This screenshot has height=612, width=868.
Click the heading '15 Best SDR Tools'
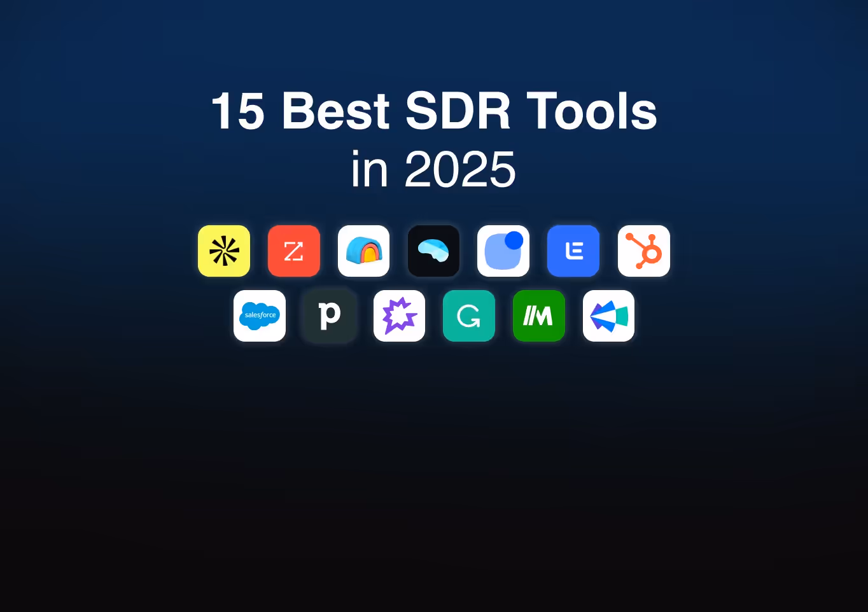click(433, 111)
